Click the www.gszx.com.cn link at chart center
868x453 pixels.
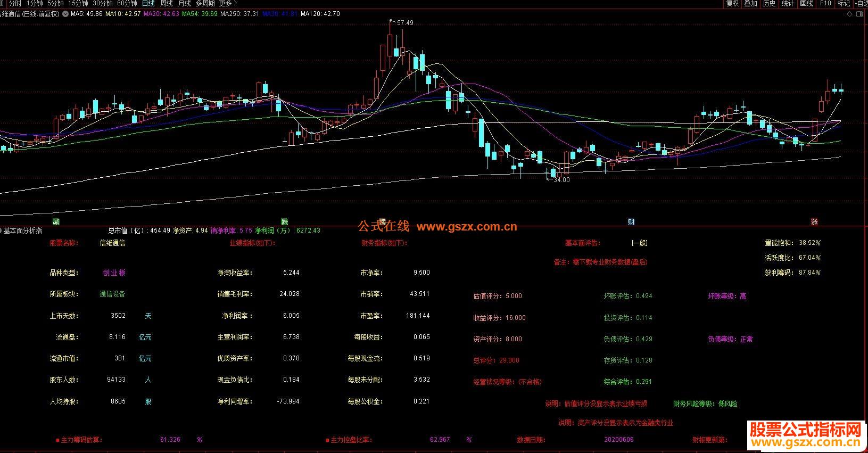pyautogui.click(x=467, y=227)
